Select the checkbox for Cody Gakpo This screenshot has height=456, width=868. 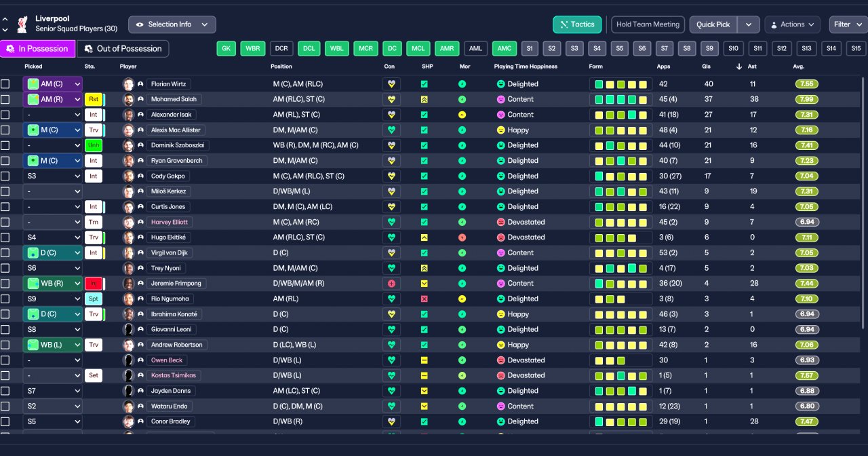(5, 176)
